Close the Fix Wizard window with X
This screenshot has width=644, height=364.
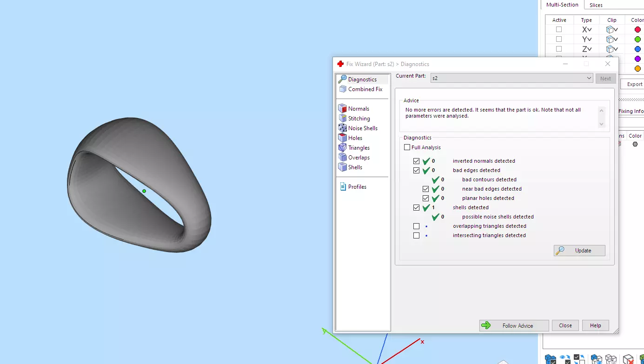[x=608, y=64]
